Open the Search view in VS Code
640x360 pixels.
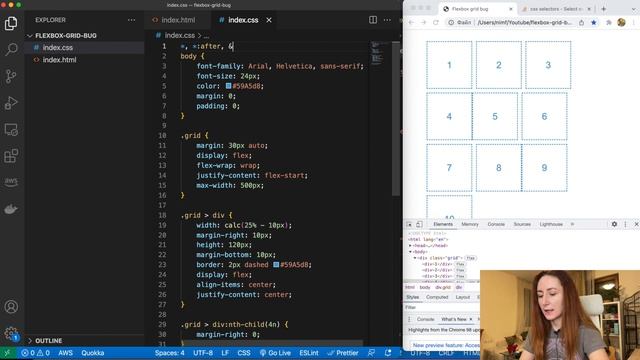coord(11,49)
